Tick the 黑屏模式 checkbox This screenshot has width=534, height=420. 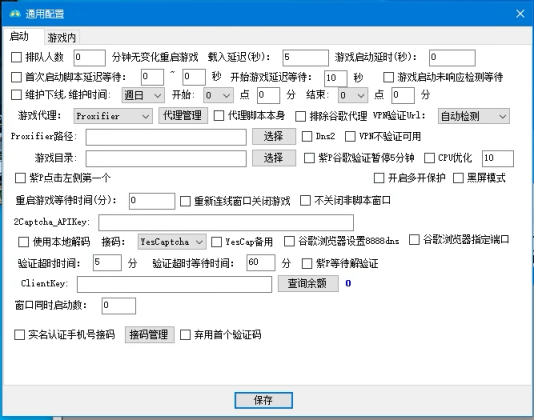tap(458, 178)
